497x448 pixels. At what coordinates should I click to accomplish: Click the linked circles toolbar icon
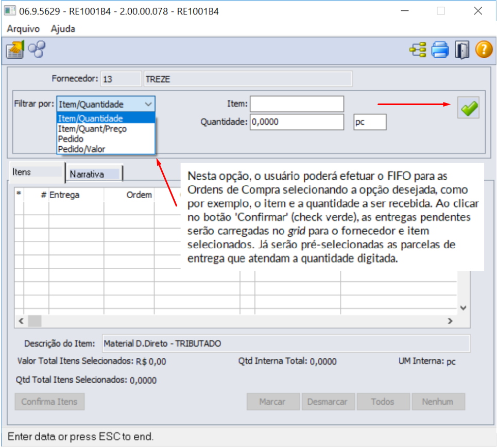pyautogui.click(x=37, y=49)
